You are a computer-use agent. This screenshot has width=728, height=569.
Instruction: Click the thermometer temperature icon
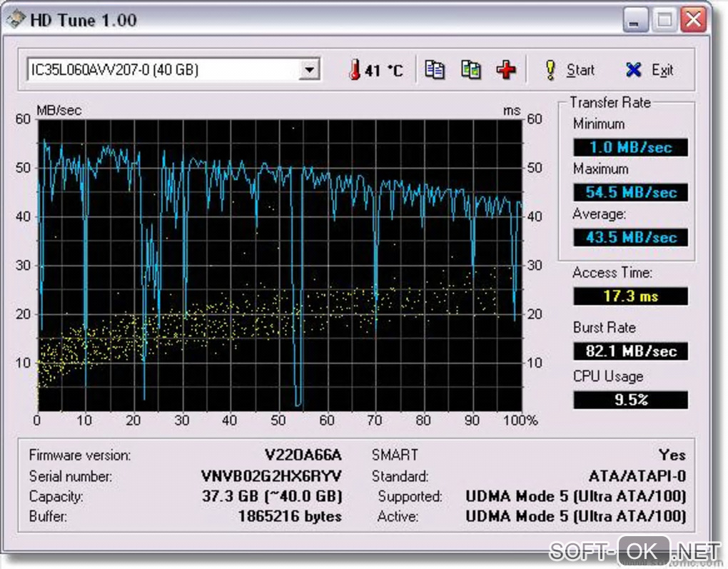355,70
